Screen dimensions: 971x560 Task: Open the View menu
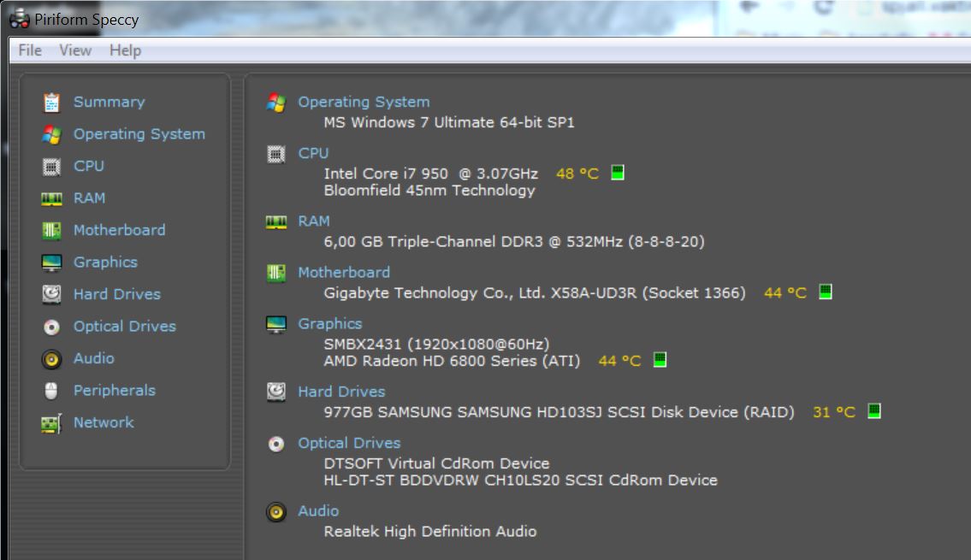coord(75,50)
